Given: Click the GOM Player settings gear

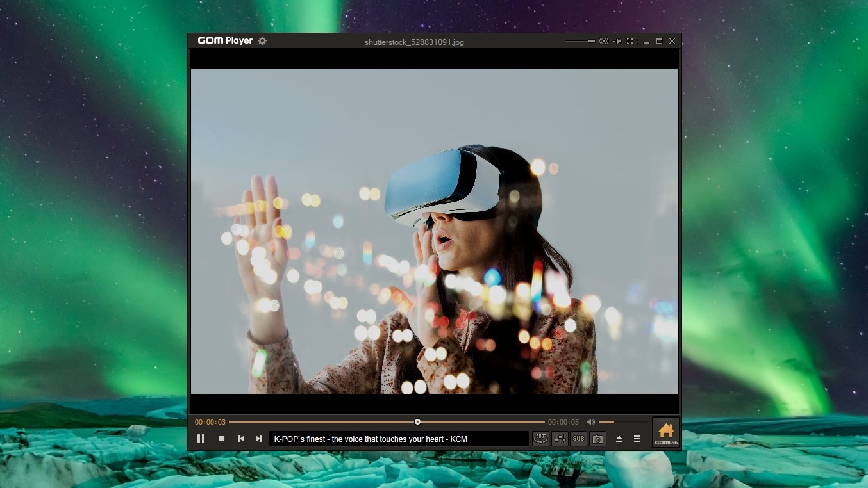Looking at the screenshot, I should click(x=262, y=40).
